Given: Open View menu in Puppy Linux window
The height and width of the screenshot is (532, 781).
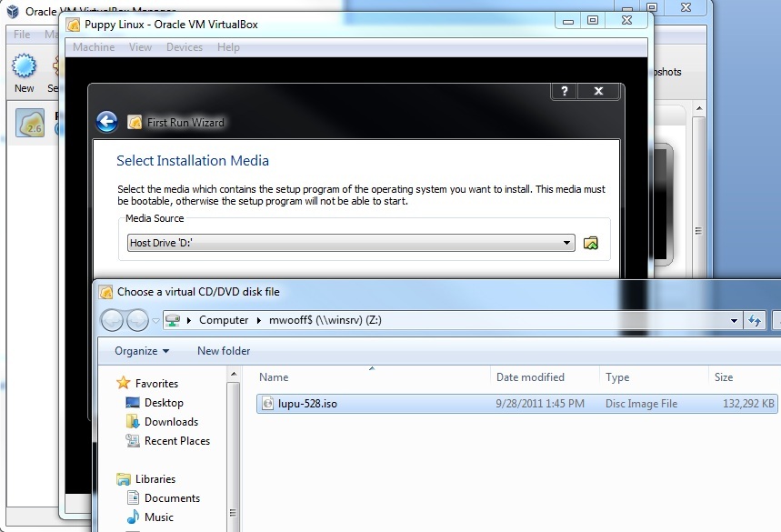Looking at the screenshot, I should [140, 47].
